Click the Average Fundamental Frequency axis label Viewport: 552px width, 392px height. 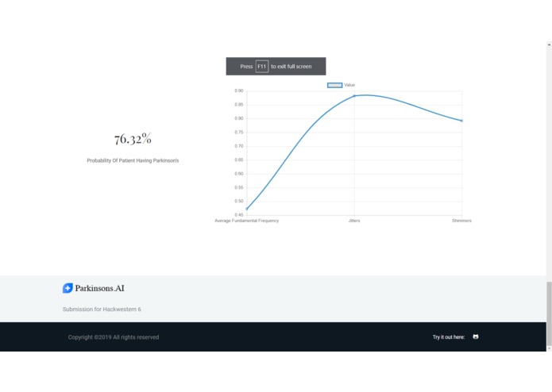(246, 221)
